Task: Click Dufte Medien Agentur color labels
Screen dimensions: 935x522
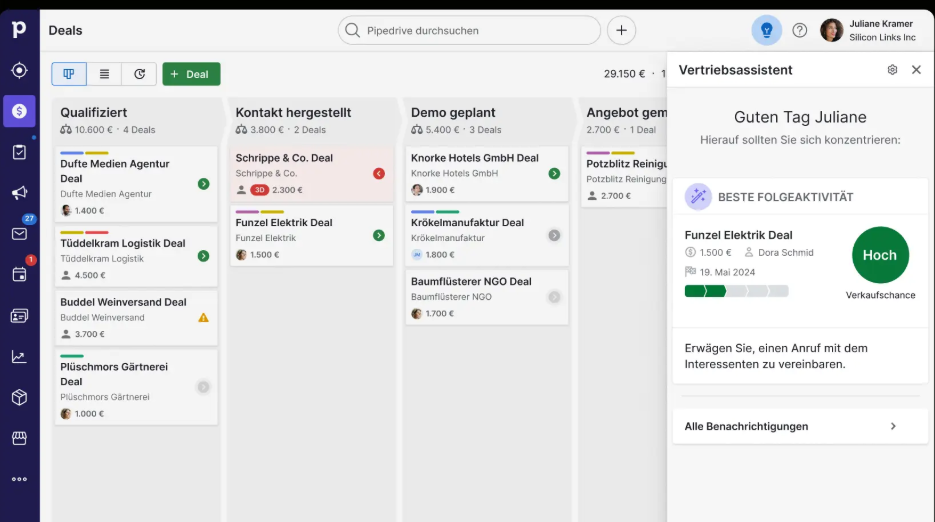Action: pyautogui.click(x=84, y=153)
